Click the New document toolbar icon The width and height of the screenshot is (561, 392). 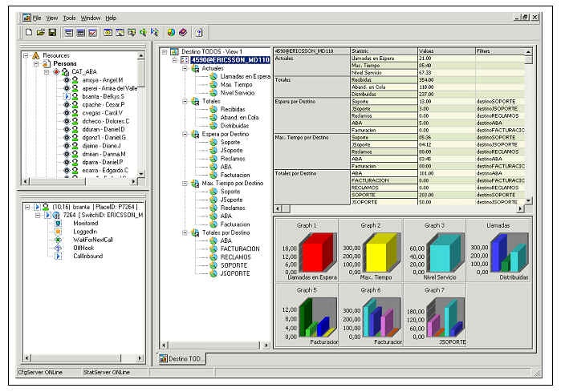29,33
